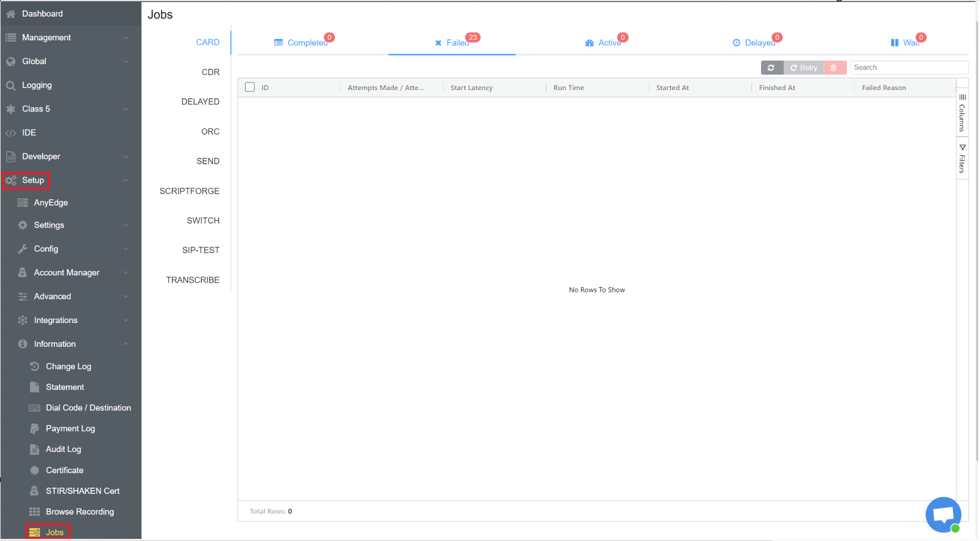Click the Dashboard home icon
This screenshot has height=541, width=980.
11,14
